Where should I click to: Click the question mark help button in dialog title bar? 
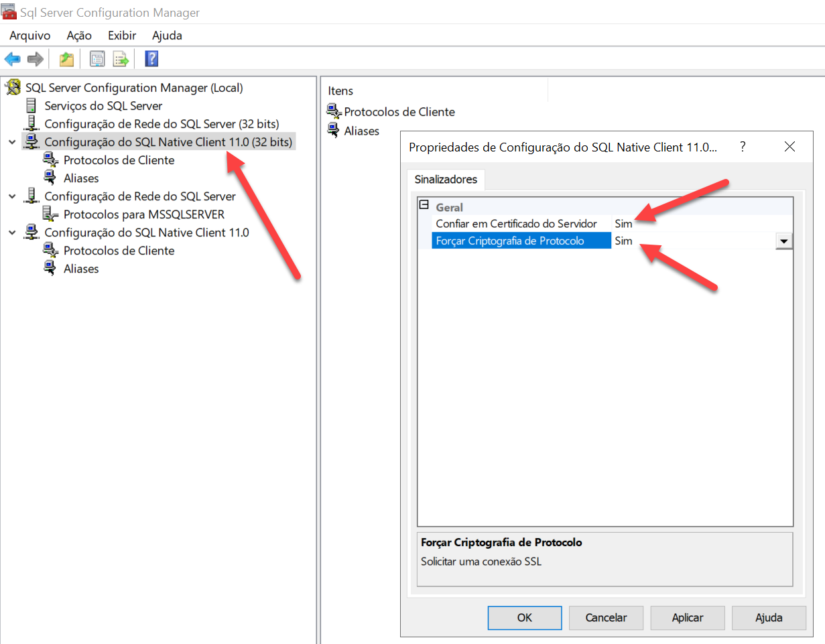(743, 147)
